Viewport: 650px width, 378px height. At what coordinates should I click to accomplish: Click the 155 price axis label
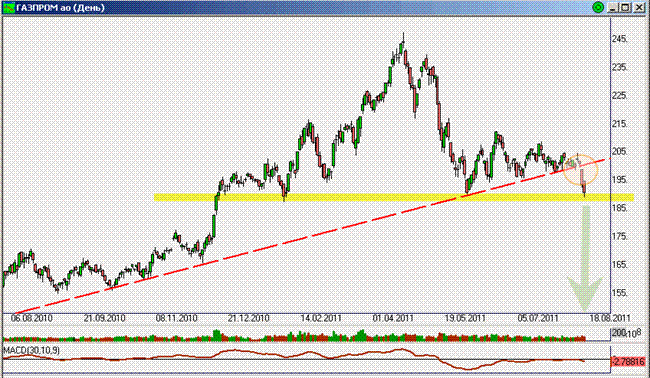(619, 293)
